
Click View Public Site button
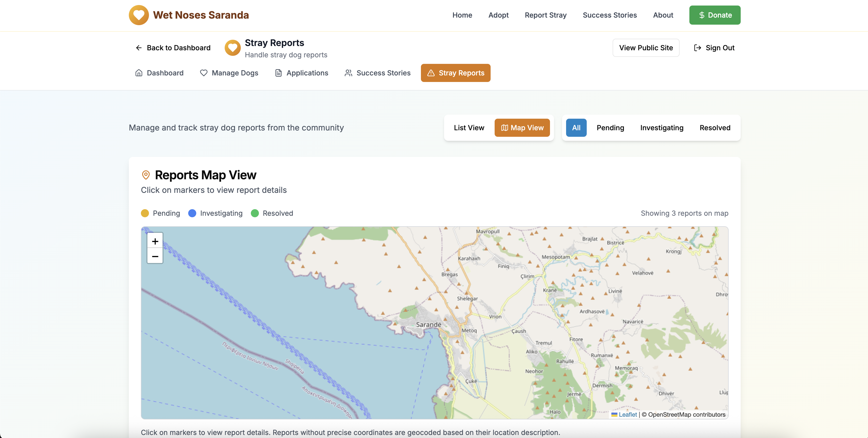tap(646, 48)
